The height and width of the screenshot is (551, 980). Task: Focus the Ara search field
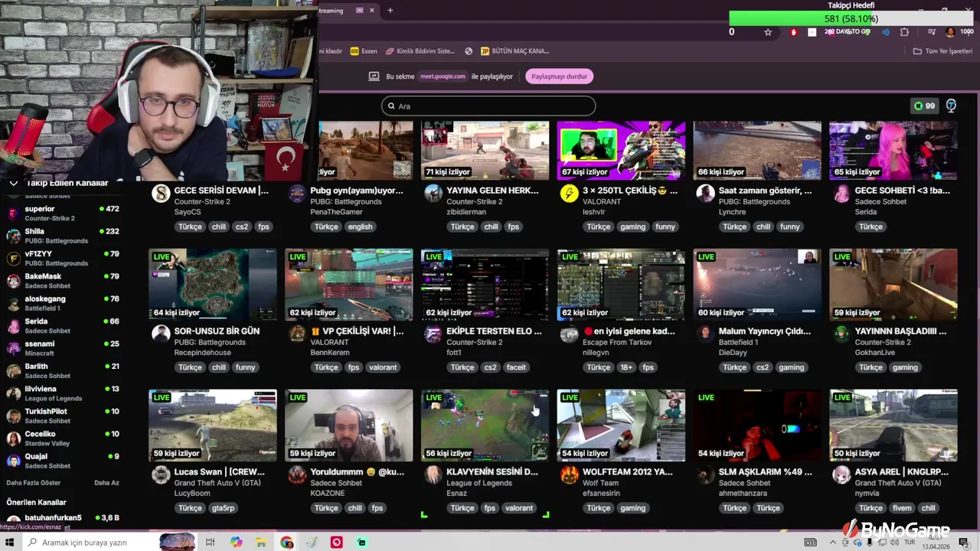click(x=488, y=106)
